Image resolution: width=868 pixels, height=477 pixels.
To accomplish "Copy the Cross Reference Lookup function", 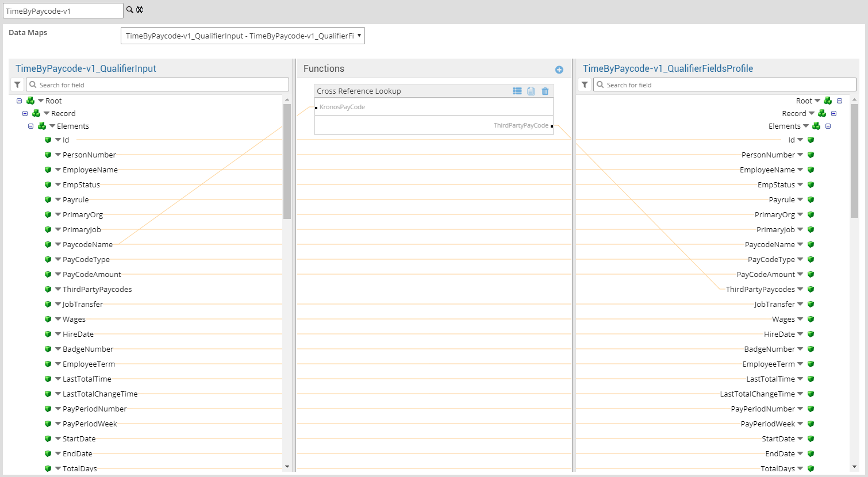I will tap(531, 91).
